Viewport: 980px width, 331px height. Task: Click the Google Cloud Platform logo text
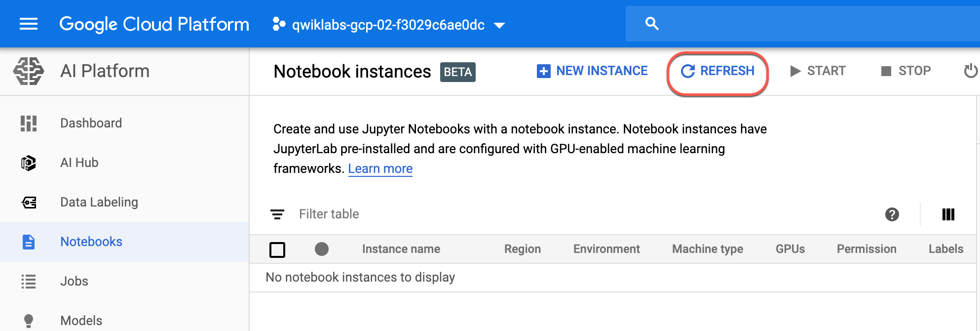(x=154, y=24)
